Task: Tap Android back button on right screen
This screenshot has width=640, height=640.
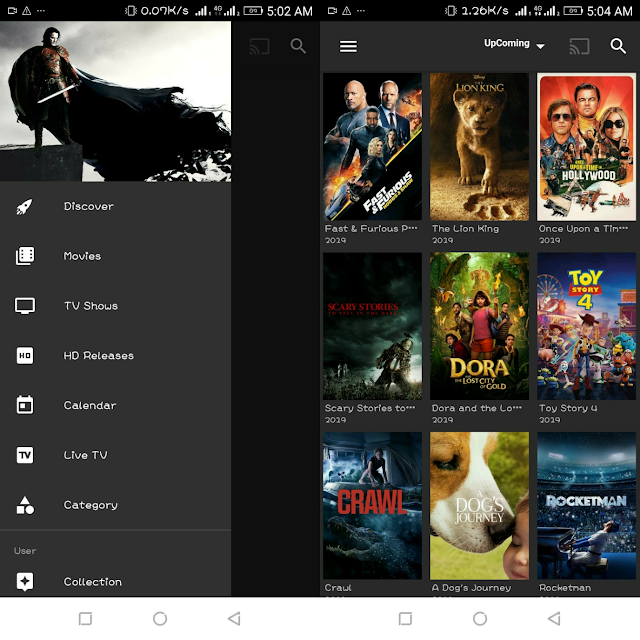Action: pos(554,618)
